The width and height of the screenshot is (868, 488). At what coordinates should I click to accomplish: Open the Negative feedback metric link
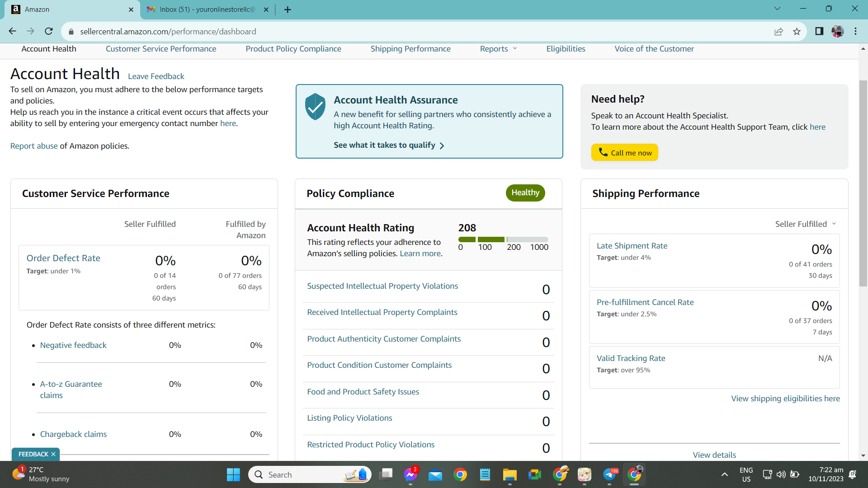pos(73,345)
